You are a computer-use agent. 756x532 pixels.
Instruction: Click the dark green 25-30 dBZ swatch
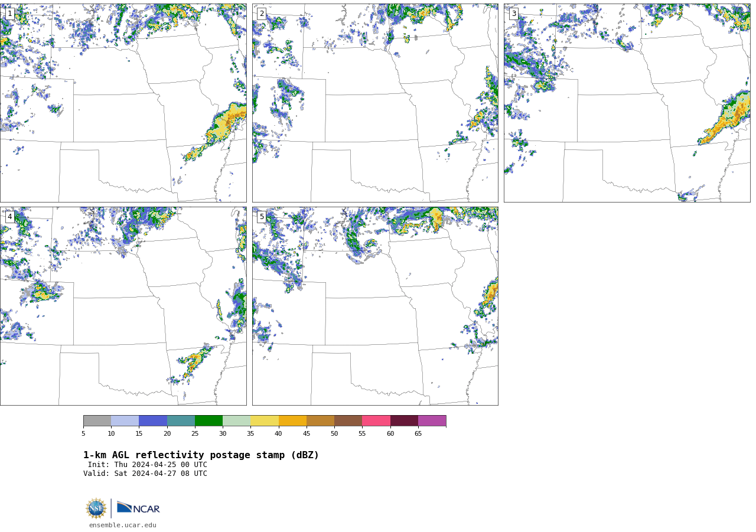pyautogui.click(x=208, y=420)
